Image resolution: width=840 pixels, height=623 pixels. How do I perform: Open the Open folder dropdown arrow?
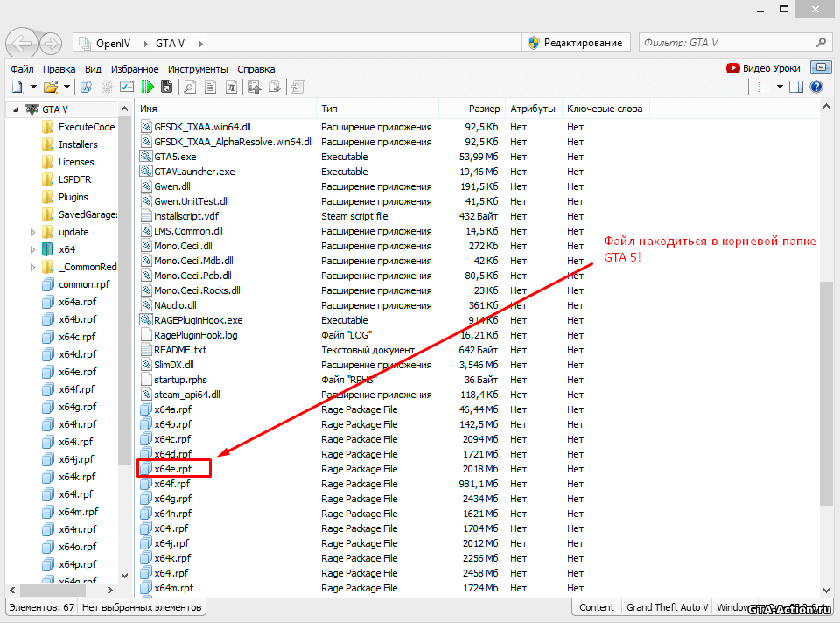click(x=66, y=87)
